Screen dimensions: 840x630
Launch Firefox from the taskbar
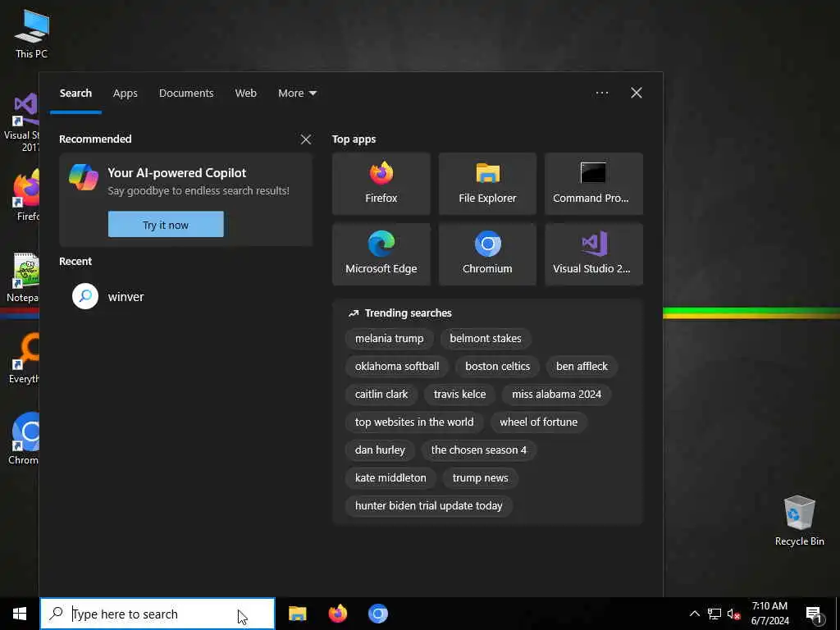point(337,614)
